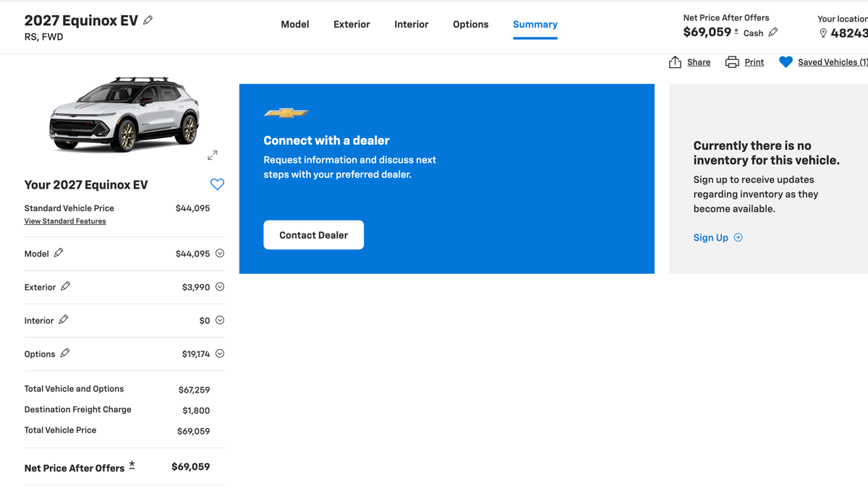Click the Total Vehicle and Options label
The image size is (868, 488).
click(74, 389)
